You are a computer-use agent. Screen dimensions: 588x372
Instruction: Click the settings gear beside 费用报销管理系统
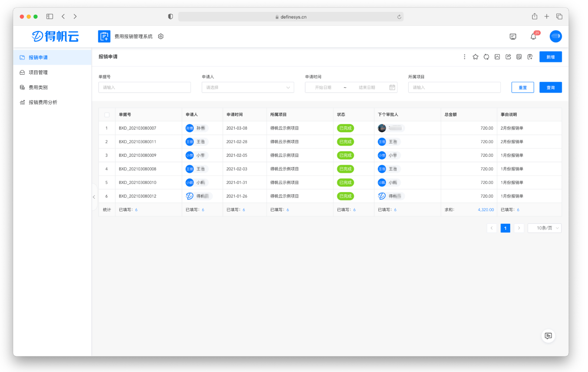[160, 37]
